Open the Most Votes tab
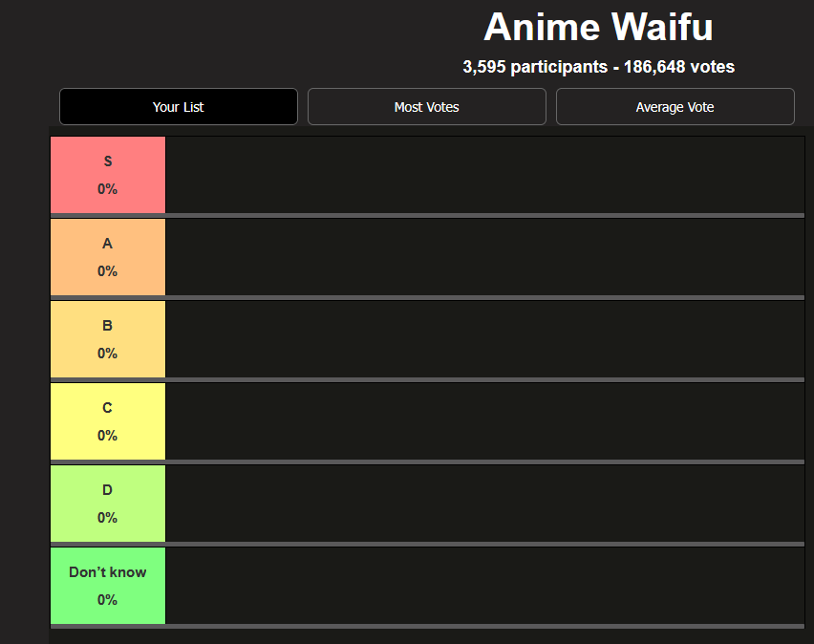Viewport: 814px width, 644px height. point(427,106)
